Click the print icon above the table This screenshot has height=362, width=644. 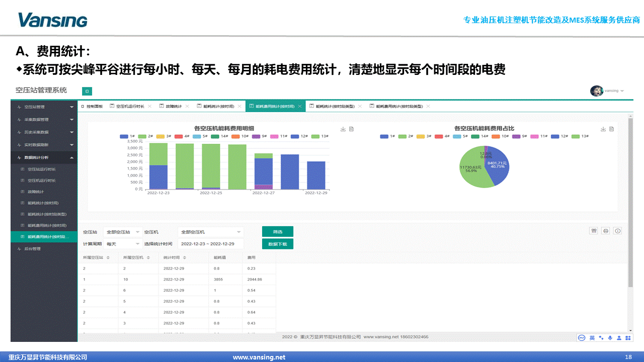[x=606, y=231]
